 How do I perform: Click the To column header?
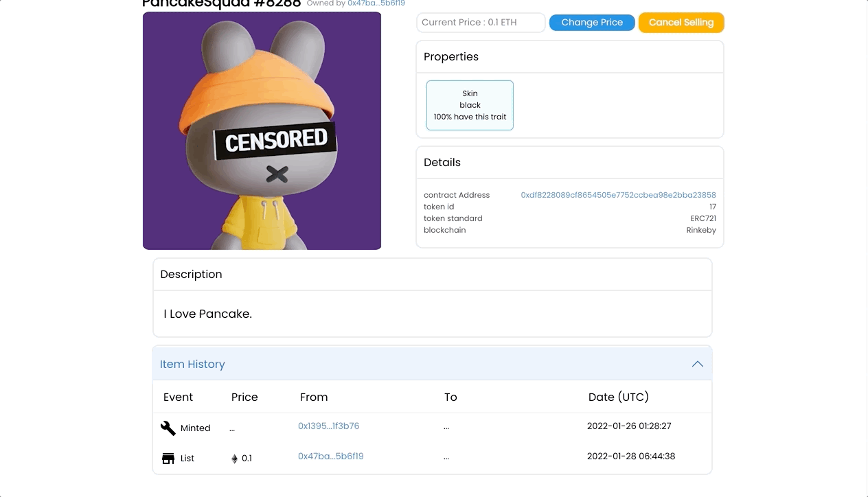[450, 397]
